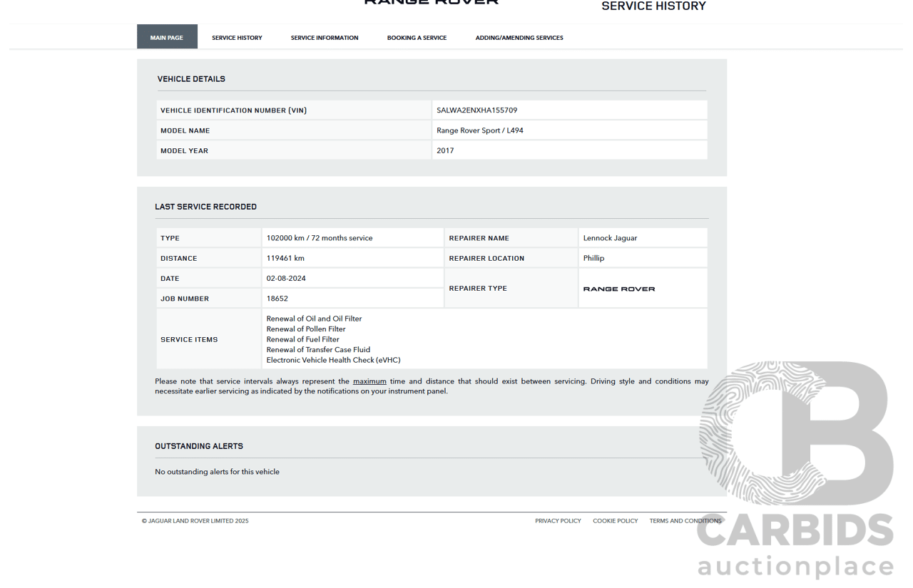Click the model name Range Rover Sport / L494
Image resolution: width=913 pixels, height=588 pixels.
pyautogui.click(x=480, y=130)
